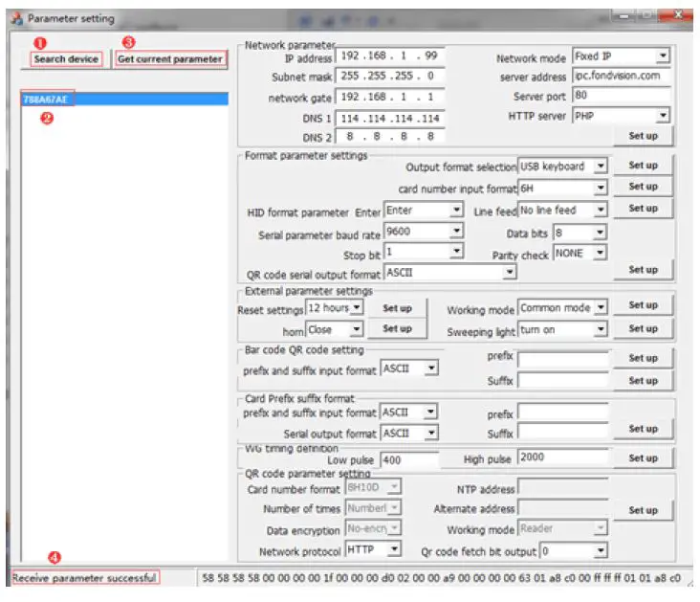The image size is (700, 602).
Task: Click the hex data string in status bar
Action: tap(441, 578)
